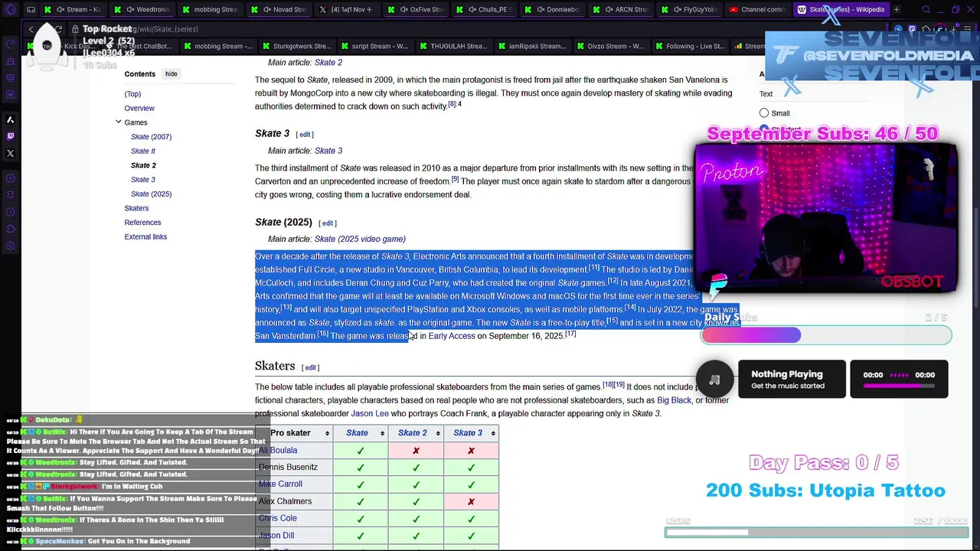
Task: Open the Opera menu logo
Action: (x=11, y=10)
